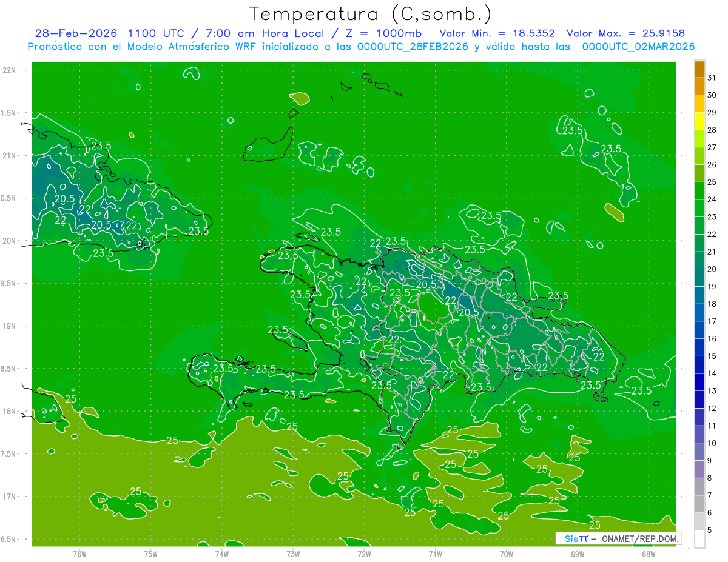
Task: Click the color bar label "17"
Action: [x=712, y=321]
